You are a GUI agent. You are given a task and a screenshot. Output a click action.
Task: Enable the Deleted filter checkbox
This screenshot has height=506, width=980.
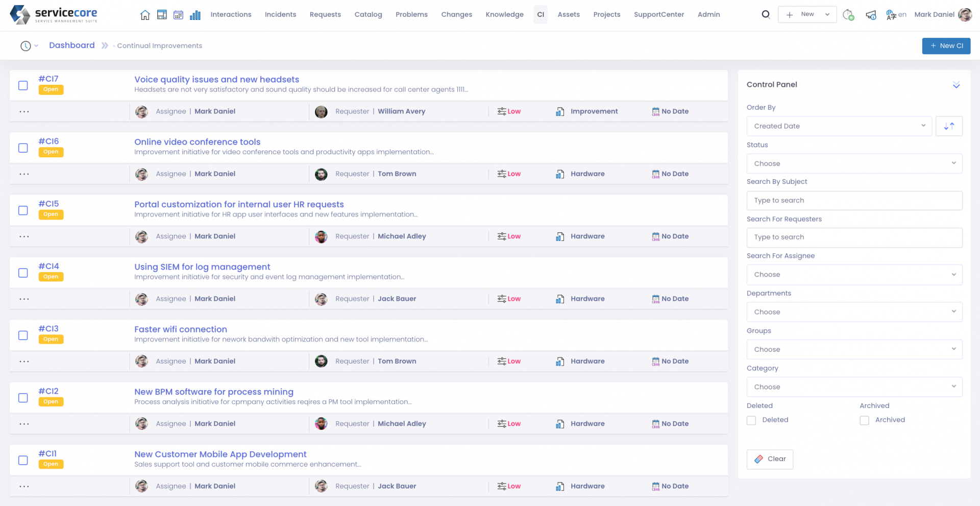pos(751,420)
